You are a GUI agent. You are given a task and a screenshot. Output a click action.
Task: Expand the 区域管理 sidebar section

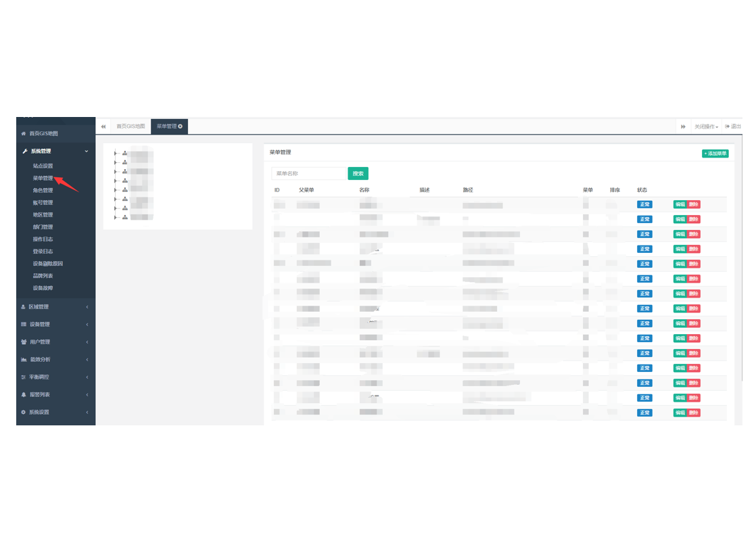click(55, 307)
